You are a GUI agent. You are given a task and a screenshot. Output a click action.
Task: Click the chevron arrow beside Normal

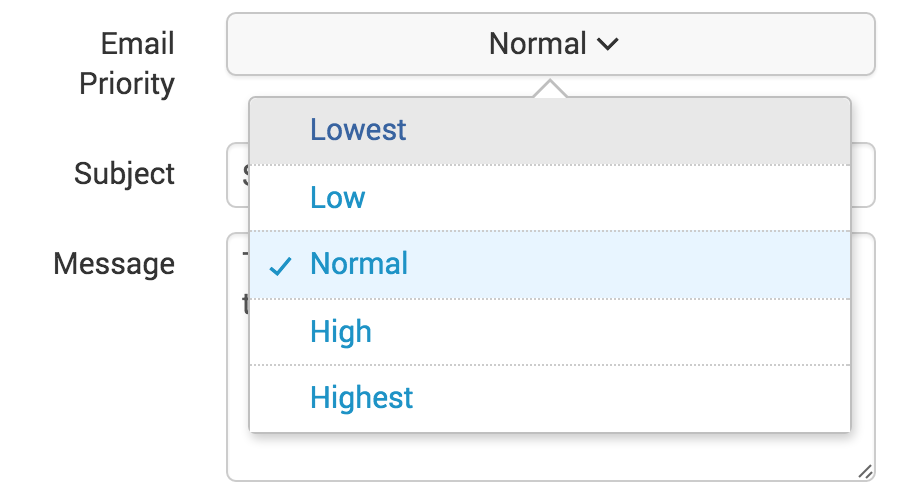click(x=608, y=44)
